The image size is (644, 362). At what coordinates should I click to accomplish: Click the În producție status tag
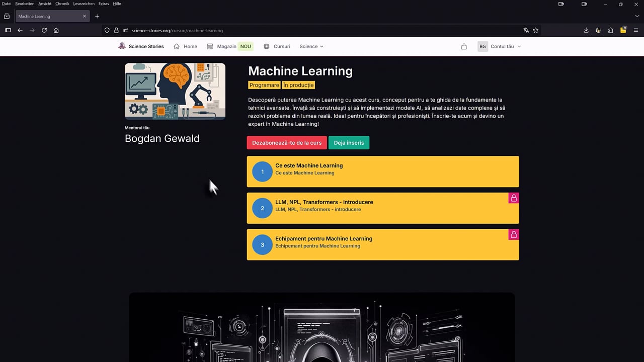point(298,85)
